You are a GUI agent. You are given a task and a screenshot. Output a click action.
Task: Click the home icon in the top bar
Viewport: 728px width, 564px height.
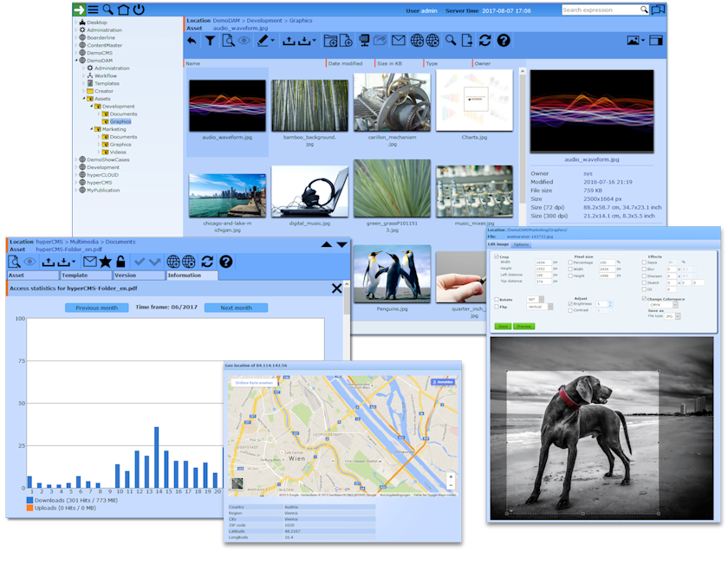(x=123, y=10)
